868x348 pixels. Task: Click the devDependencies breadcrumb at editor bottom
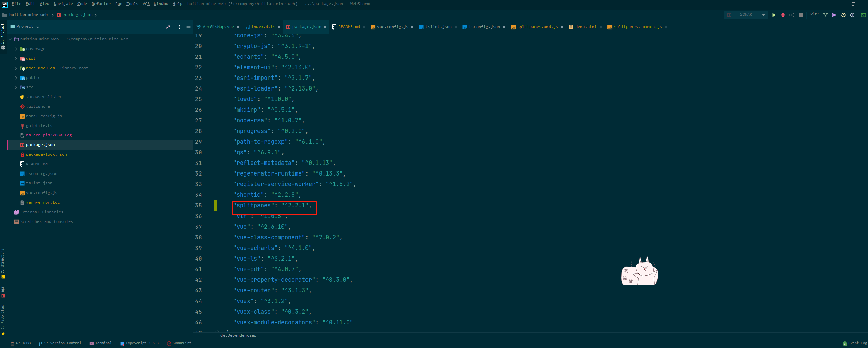[238, 335]
